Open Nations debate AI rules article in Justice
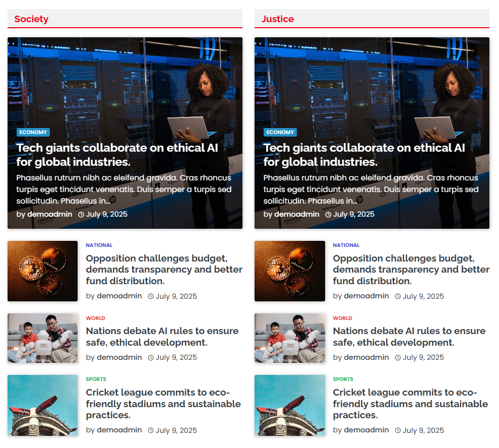The width and height of the screenshot is (499, 448). tap(409, 337)
